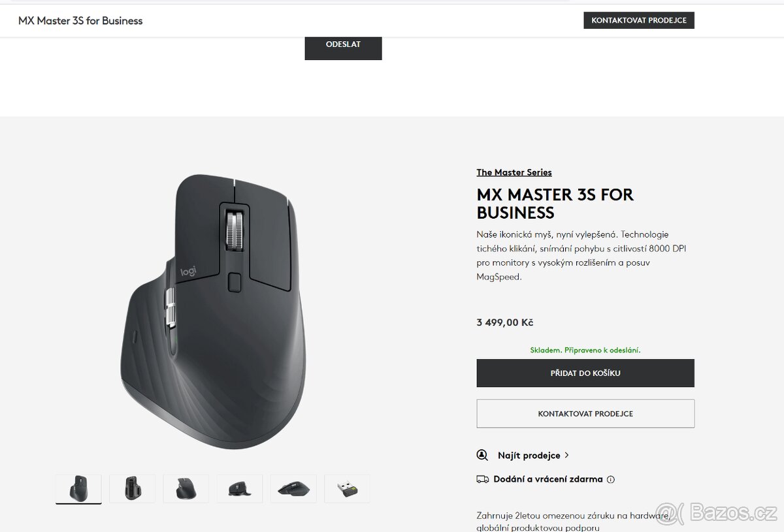Add product with Přidat do košíku
This screenshot has width=784, height=532.
pyautogui.click(x=585, y=373)
